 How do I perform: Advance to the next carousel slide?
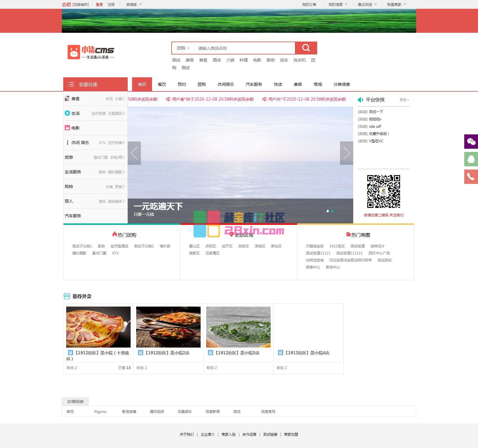[346, 153]
